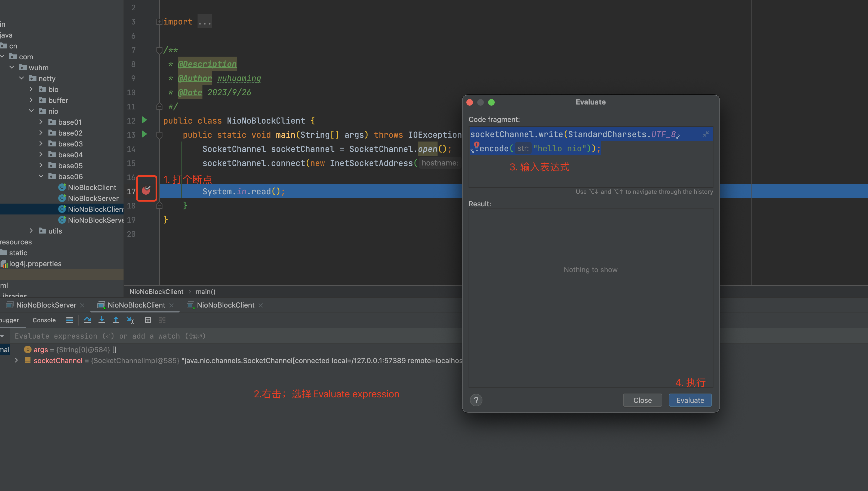Switch to the Console tab
This screenshot has height=491, width=868.
pyautogui.click(x=44, y=320)
